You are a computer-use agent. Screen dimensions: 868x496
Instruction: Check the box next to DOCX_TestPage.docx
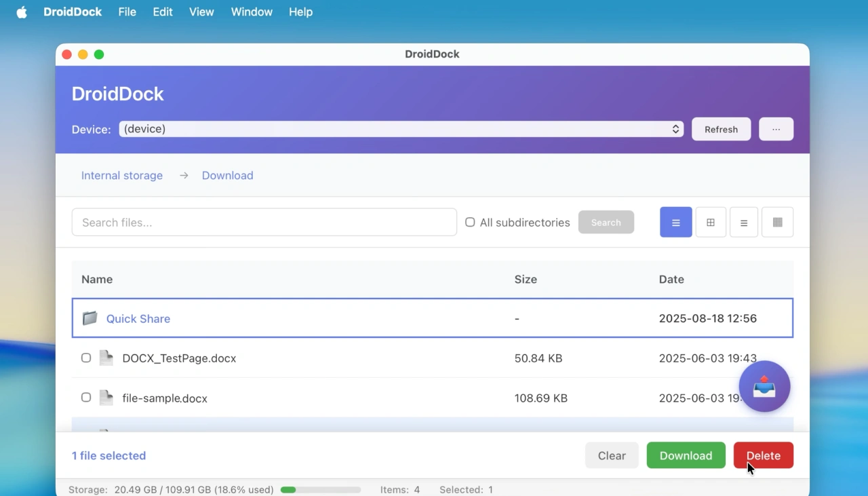pos(85,358)
